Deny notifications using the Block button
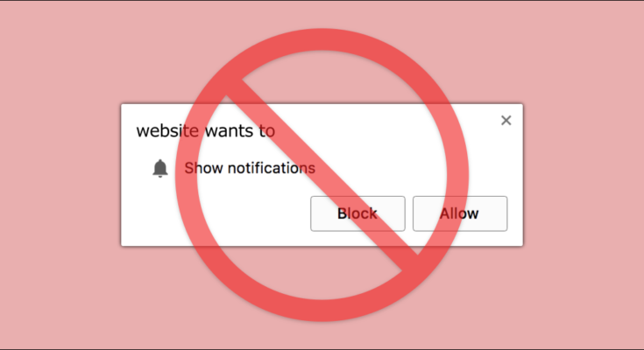The image size is (644, 350). (357, 213)
